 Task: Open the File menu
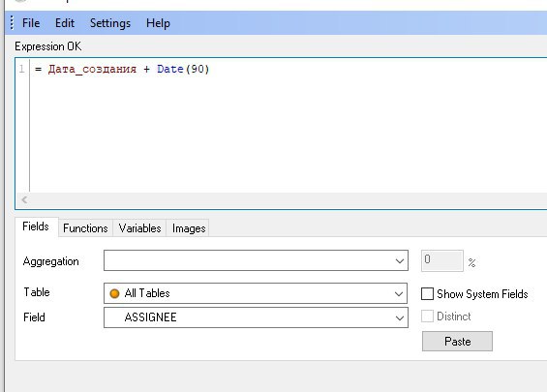point(31,23)
